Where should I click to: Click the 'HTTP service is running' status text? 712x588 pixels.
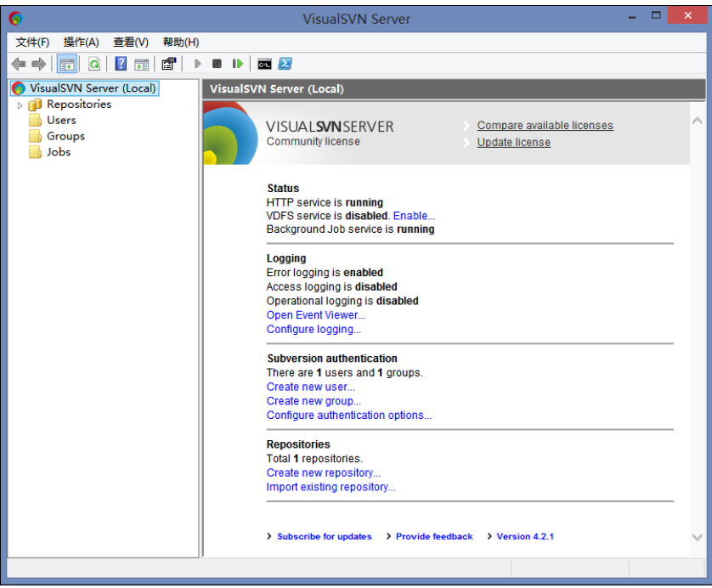(325, 202)
